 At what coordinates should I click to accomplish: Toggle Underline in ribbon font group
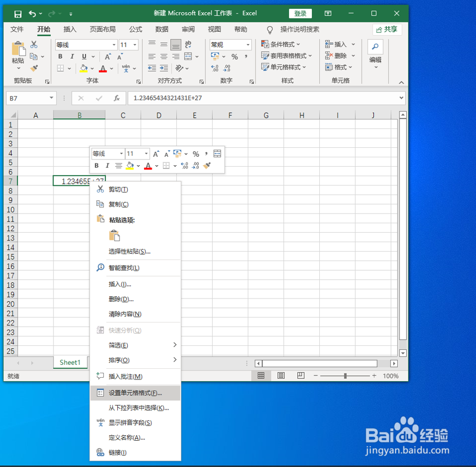[x=84, y=56]
